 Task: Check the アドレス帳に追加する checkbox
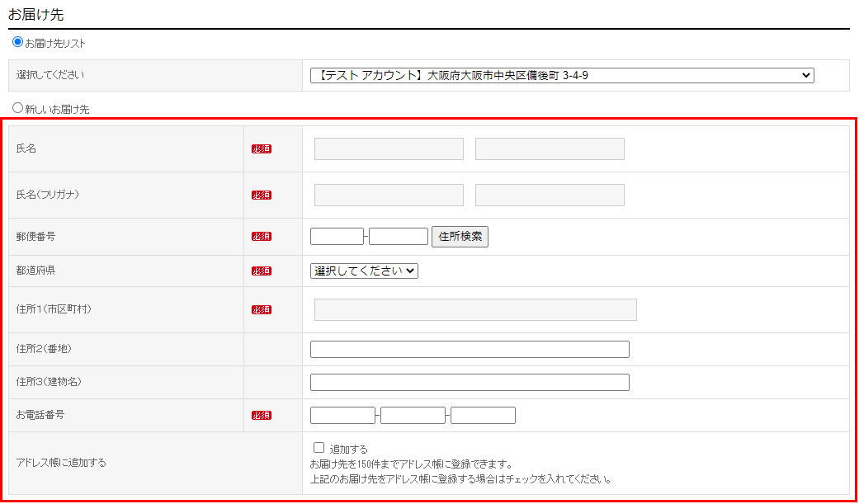(x=319, y=448)
